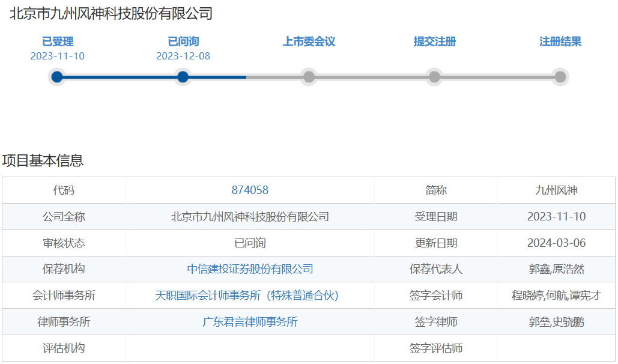Click the 保荐机构 label cell

click(x=64, y=269)
